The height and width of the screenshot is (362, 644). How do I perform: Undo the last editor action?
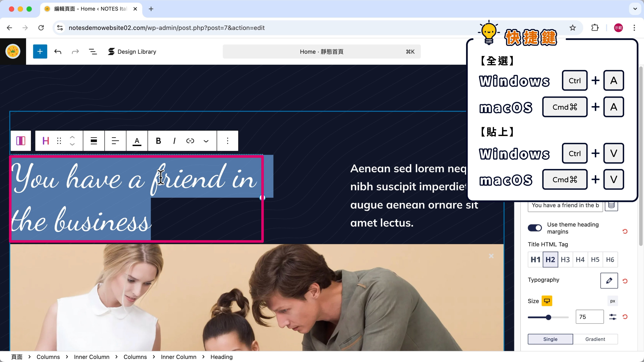coord(58,51)
